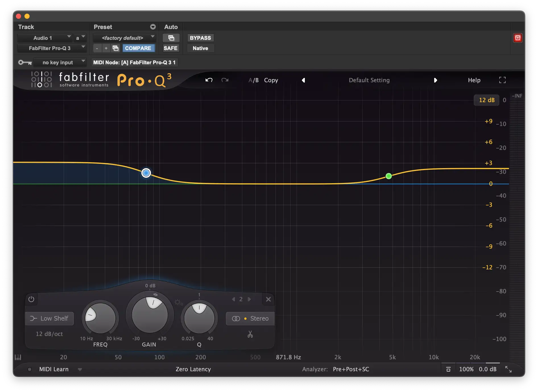Click the undo arrow icon
The width and height of the screenshot is (538, 392).
pyautogui.click(x=209, y=80)
